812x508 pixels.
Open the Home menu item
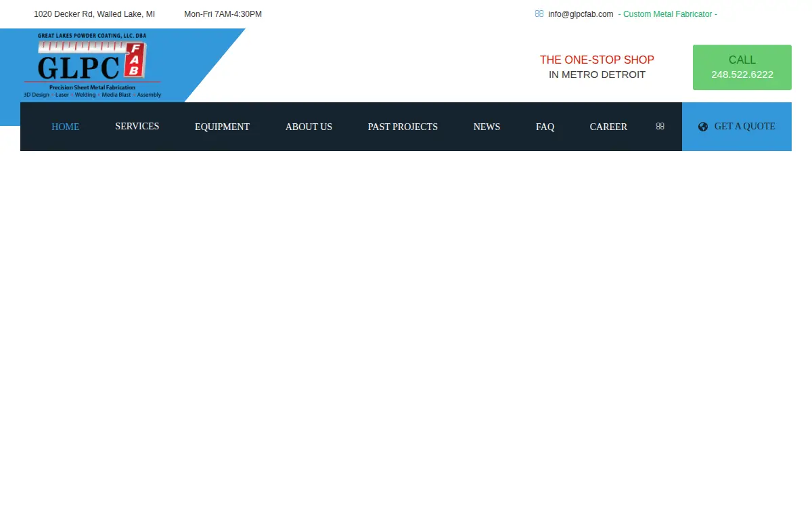[x=66, y=127]
